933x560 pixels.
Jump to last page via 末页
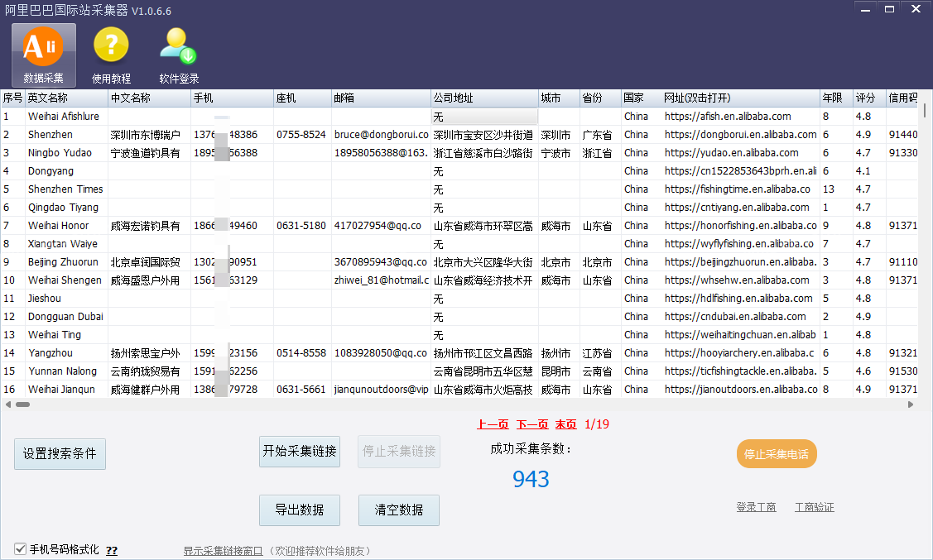point(566,424)
